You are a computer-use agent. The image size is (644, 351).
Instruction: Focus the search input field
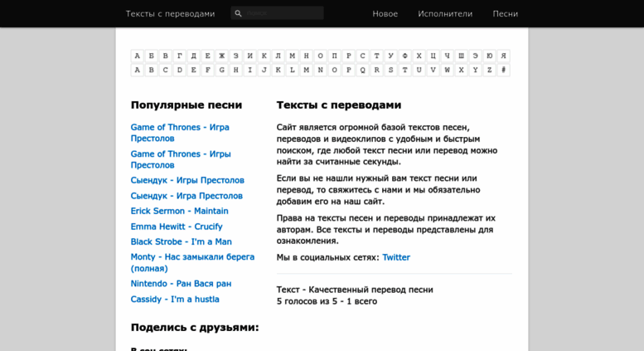(x=277, y=13)
